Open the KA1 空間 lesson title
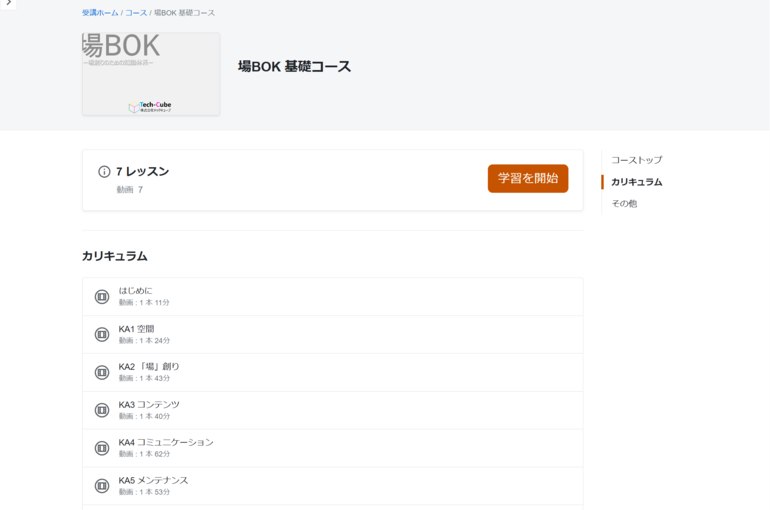Viewport: 770px width, 510px height. (136, 329)
